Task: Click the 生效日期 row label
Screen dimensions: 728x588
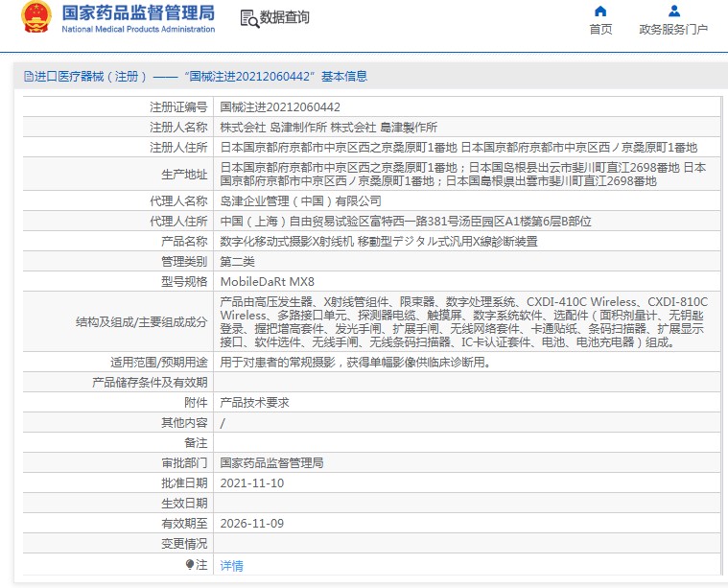Action: pyautogui.click(x=184, y=503)
